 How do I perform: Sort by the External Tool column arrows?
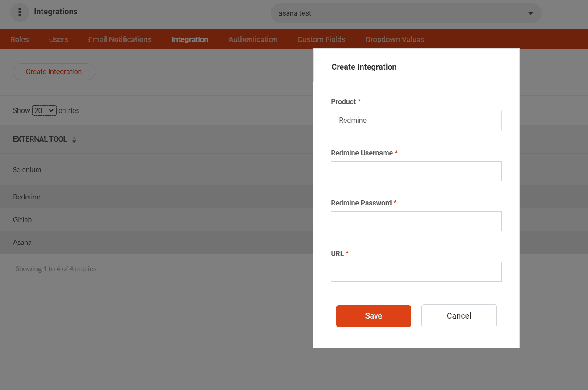pos(74,140)
